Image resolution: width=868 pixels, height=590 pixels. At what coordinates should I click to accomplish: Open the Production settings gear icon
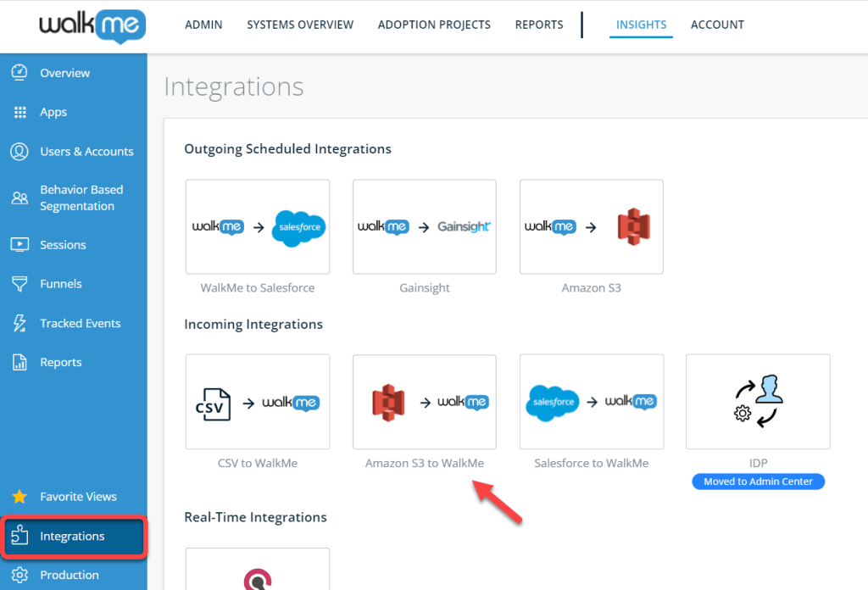pos(19,575)
